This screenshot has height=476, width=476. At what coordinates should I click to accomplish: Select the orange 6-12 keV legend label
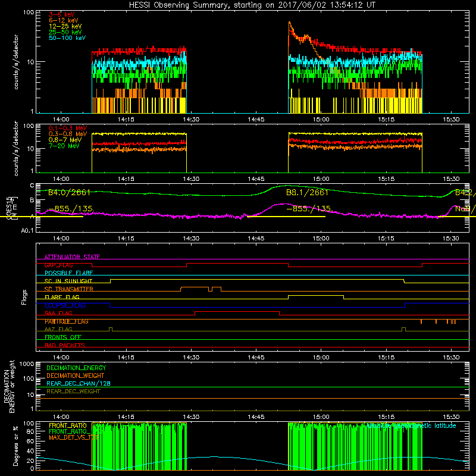64,20
